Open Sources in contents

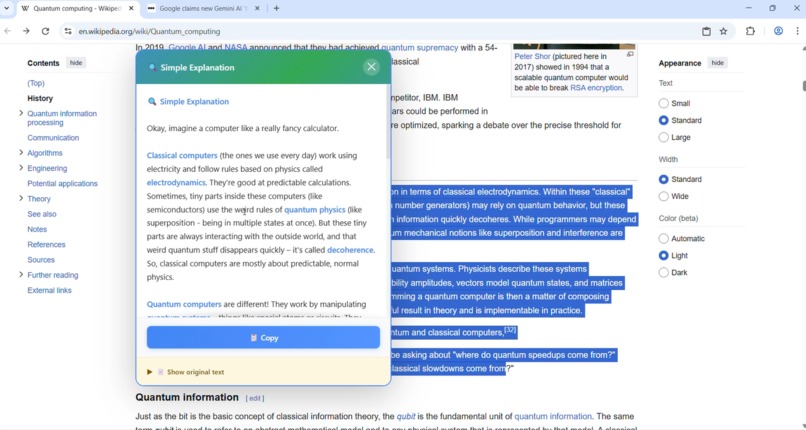41,260
